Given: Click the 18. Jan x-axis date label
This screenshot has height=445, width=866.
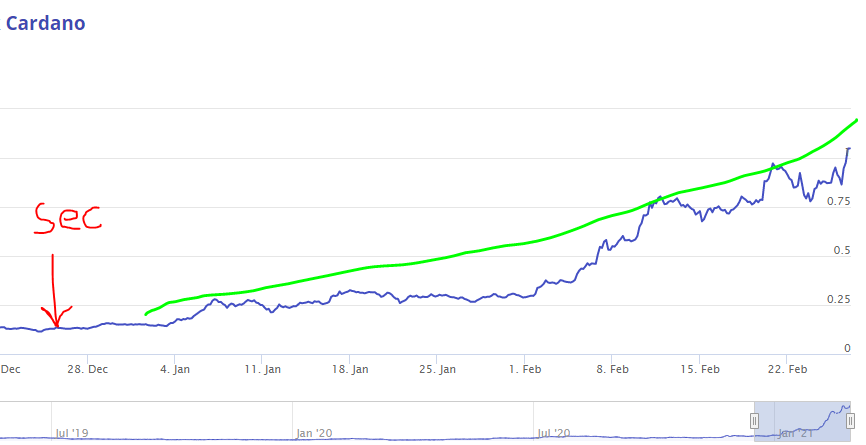Looking at the screenshot, I should pyautogui.click(x=350, y=369).
